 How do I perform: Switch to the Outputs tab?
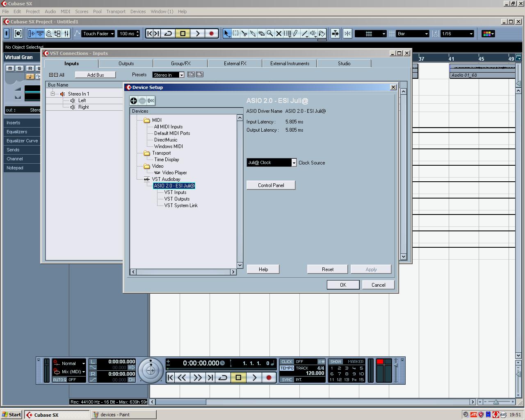[x=126, y=64]
